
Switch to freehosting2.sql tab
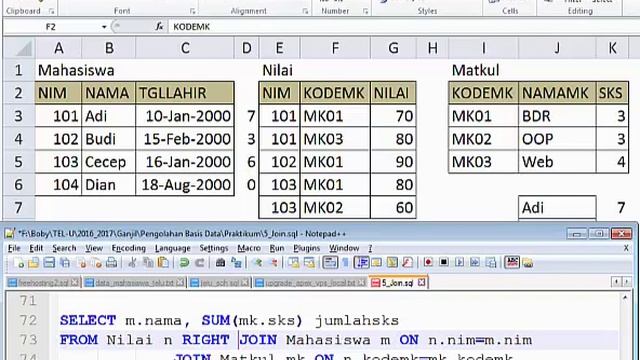tap(43, 282)
